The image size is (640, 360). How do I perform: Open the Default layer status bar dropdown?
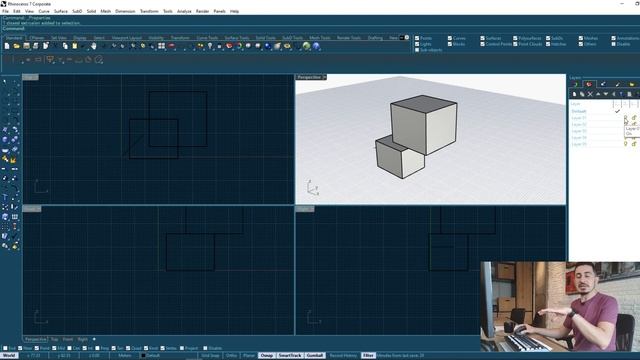[152, 356]
